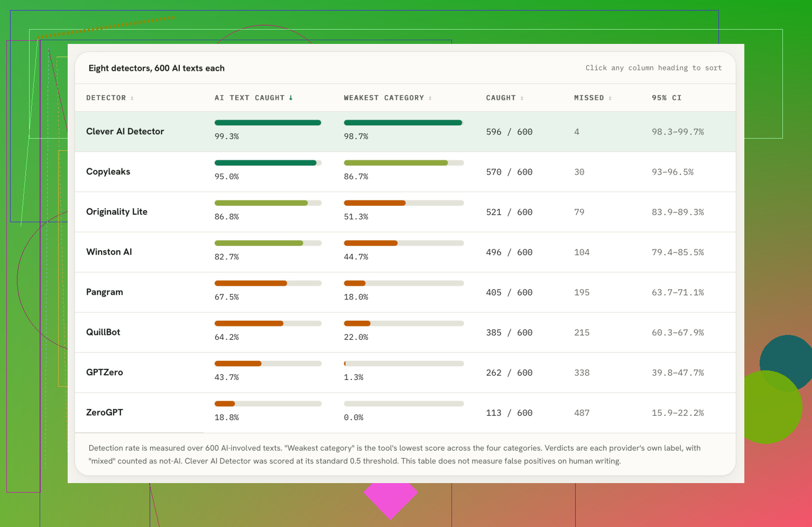This screenshot has width=812, height=527.
Task: Click the missed value 338
Action: pos(582,373)
